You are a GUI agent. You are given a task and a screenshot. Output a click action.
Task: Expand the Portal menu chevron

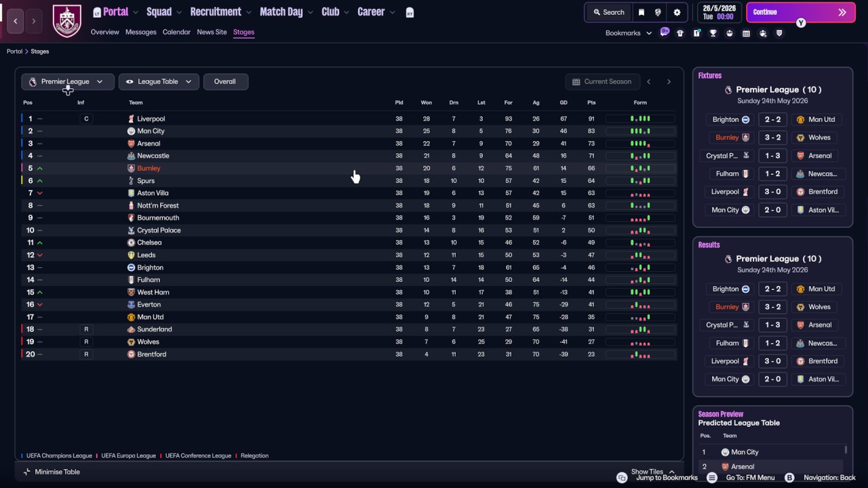(x=136, y=12)
